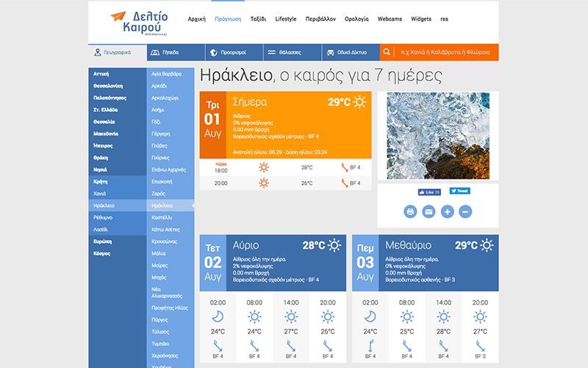Select Χανιά under Κρήτη

[x=101, y=193]
